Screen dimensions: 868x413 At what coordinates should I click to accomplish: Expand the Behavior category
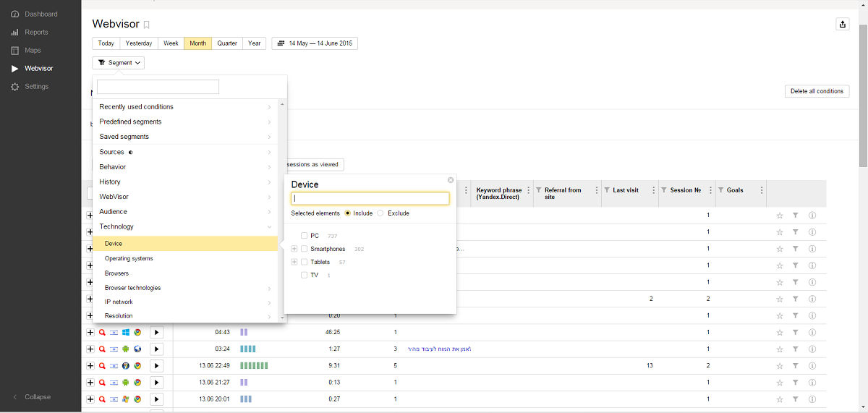tap(186, 167)
